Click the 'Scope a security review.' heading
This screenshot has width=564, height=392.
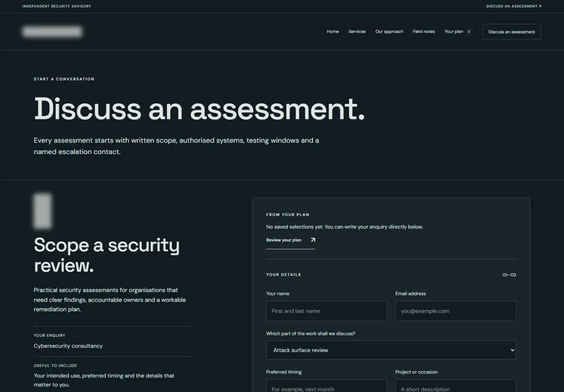[x=106, y=255]
